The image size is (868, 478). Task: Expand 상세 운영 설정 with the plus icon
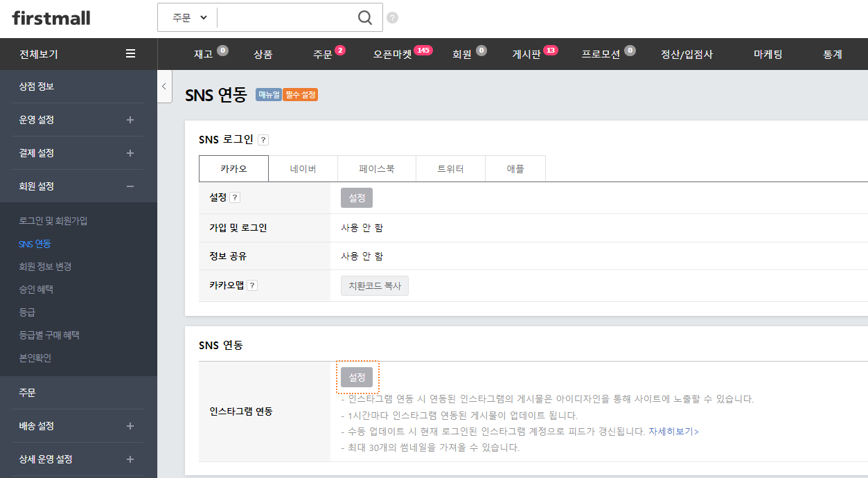click(130, 459)
